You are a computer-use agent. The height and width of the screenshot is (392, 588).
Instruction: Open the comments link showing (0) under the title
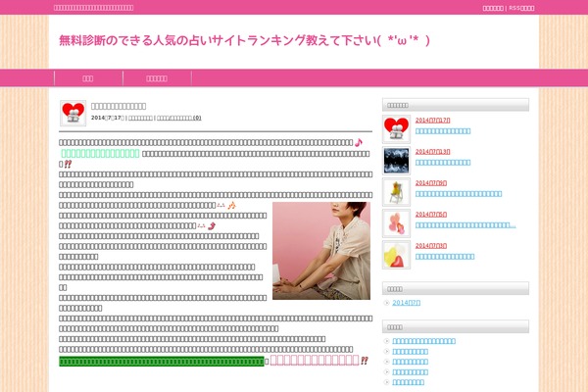tap(179, 118)
